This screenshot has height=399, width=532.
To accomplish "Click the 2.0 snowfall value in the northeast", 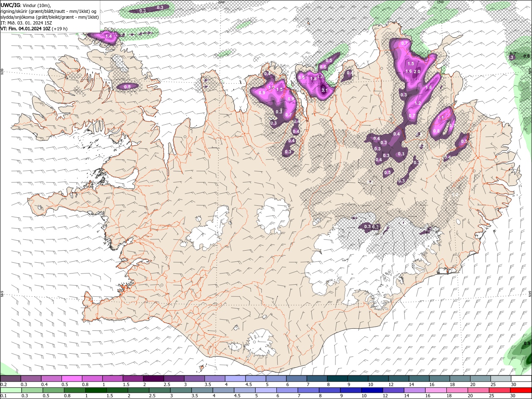I will (417, 71).
